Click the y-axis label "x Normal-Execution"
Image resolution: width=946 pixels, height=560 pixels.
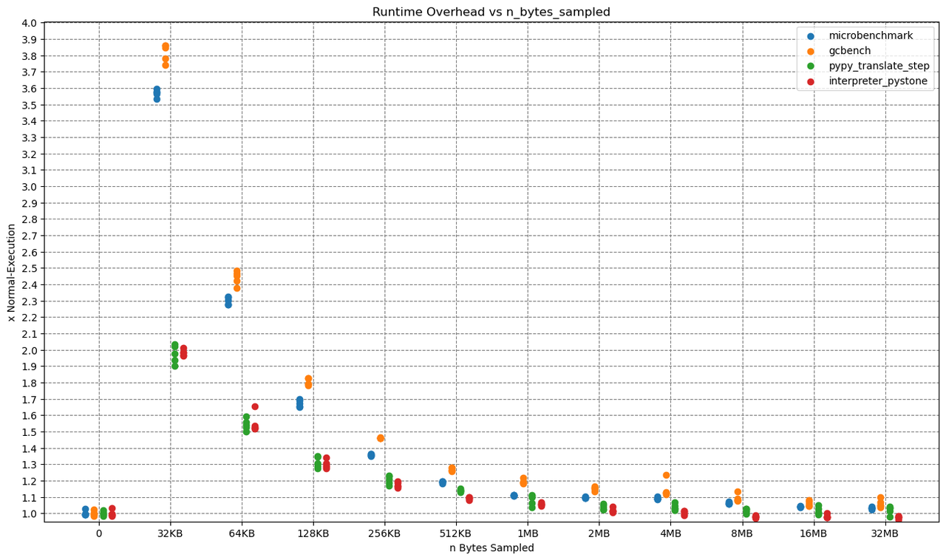click(11, 273)
